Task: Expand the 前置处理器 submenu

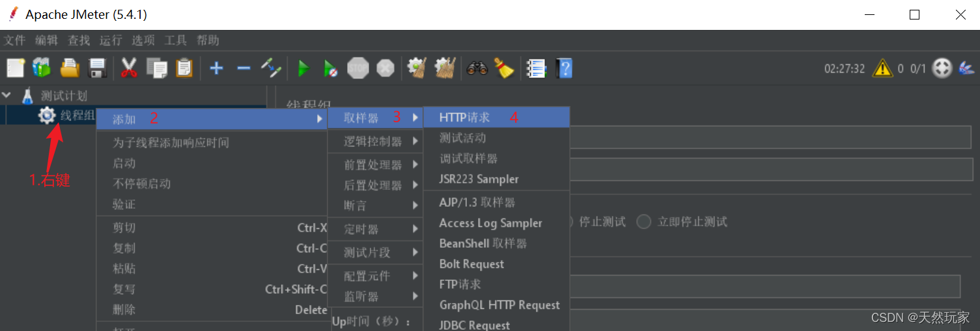Action: 375,165
